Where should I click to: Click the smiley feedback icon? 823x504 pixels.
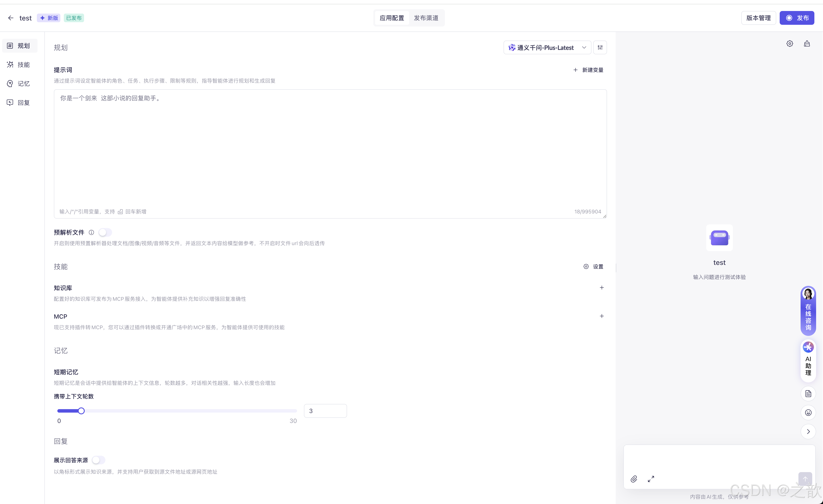(x=808, y=413)
